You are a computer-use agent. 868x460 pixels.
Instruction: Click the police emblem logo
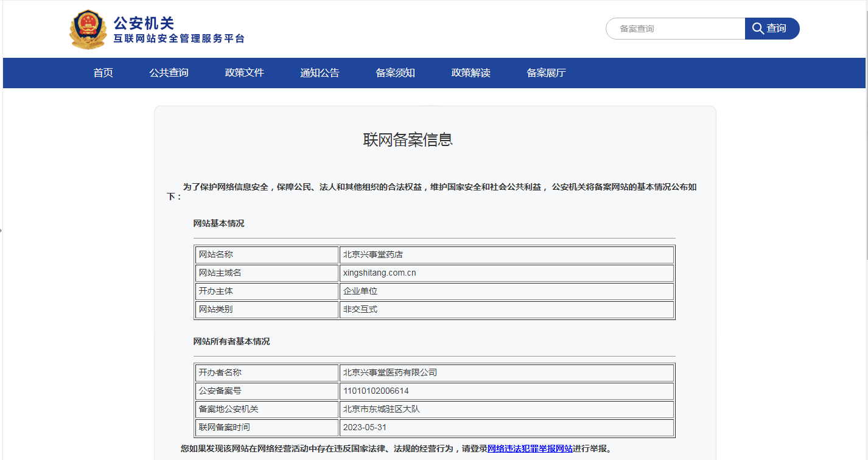click(88, 29)
